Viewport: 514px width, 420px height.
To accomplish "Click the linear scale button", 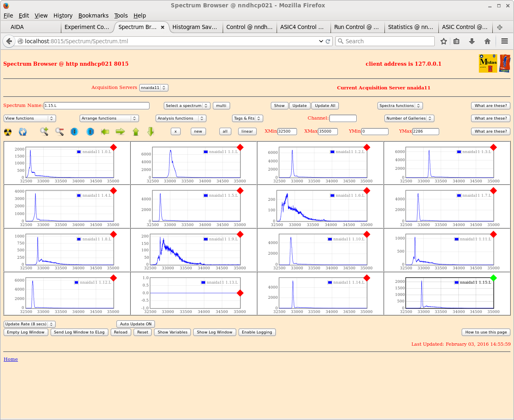I will click(x=247, y=131).
